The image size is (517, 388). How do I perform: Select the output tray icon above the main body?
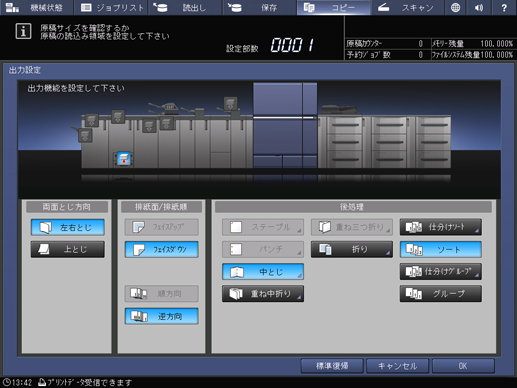(231, 103)
